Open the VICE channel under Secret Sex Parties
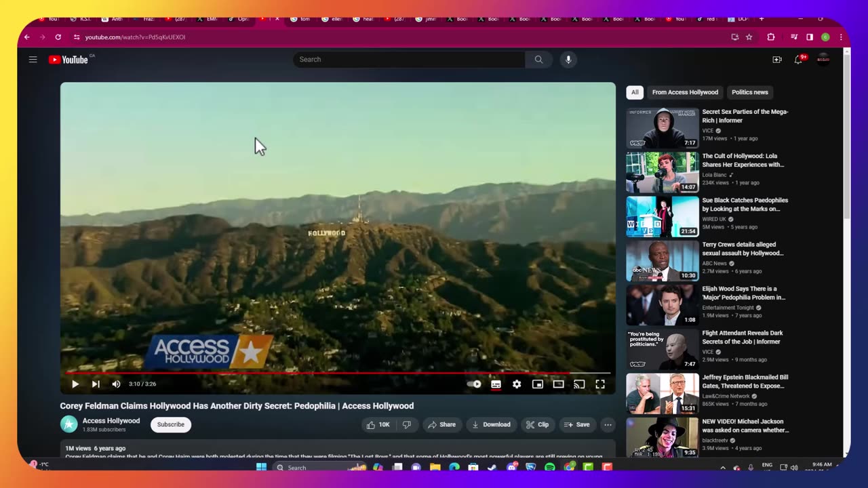Image resolution: width=868 pixels, height=488 pixels. pos(708,130)
